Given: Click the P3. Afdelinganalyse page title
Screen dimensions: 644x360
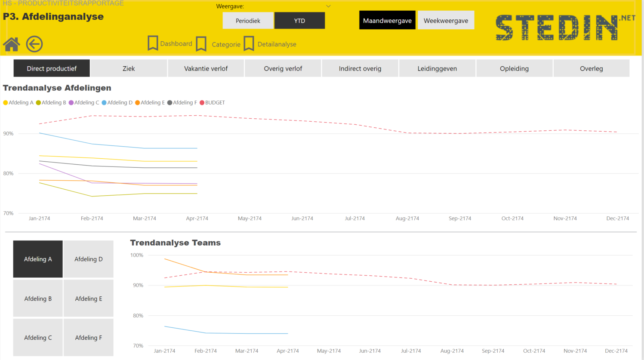Looking at the screenshot, I should coord(53,17).
